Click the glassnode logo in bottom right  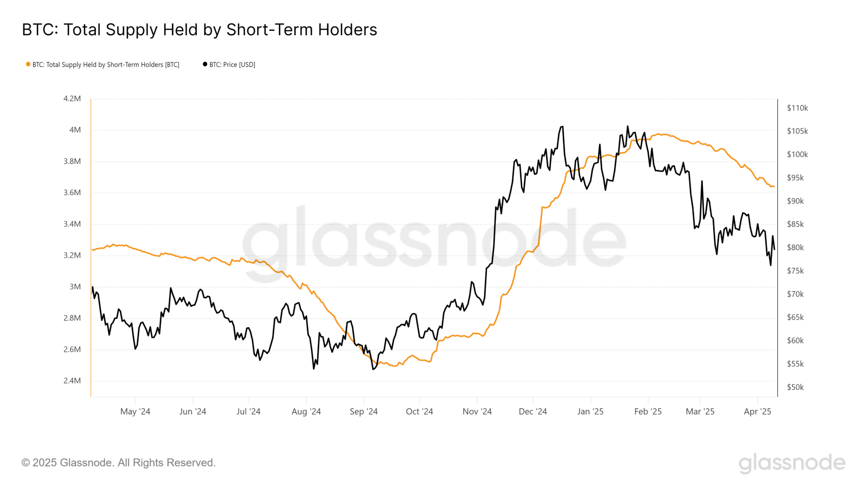pyautogui.click(x=792, y=463)
